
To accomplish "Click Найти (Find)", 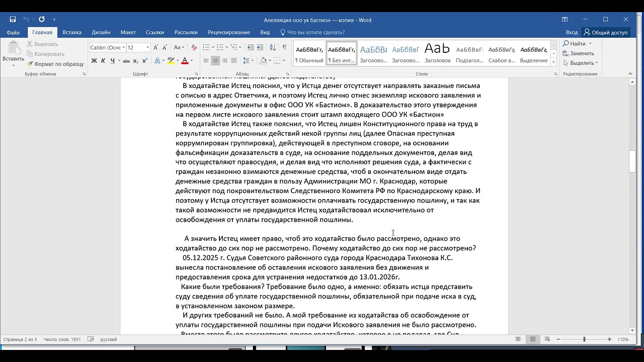I will pos(577,44).
